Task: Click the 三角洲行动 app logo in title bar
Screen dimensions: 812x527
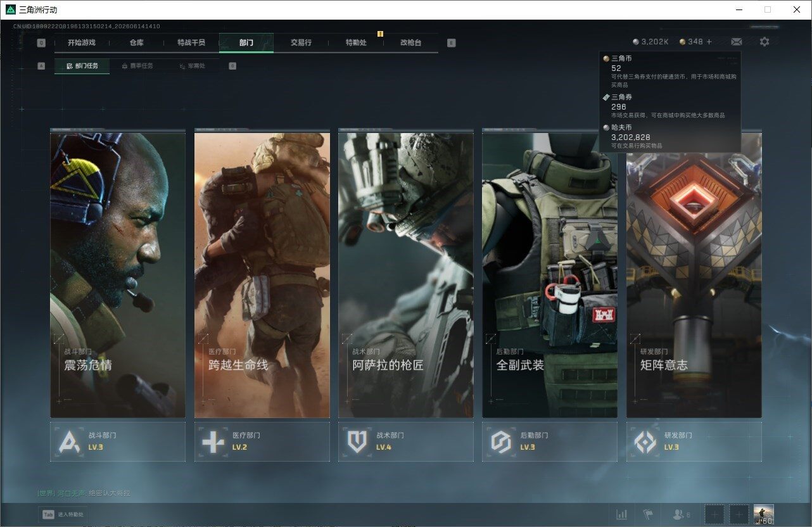Action: click(x=10, y=10)
